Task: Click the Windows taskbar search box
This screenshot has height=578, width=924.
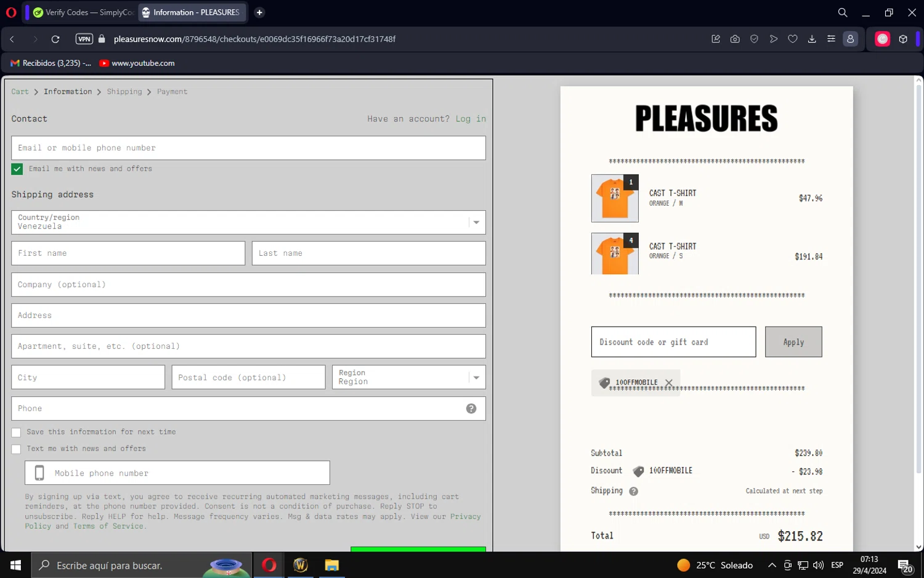Action: coord(141,565)
